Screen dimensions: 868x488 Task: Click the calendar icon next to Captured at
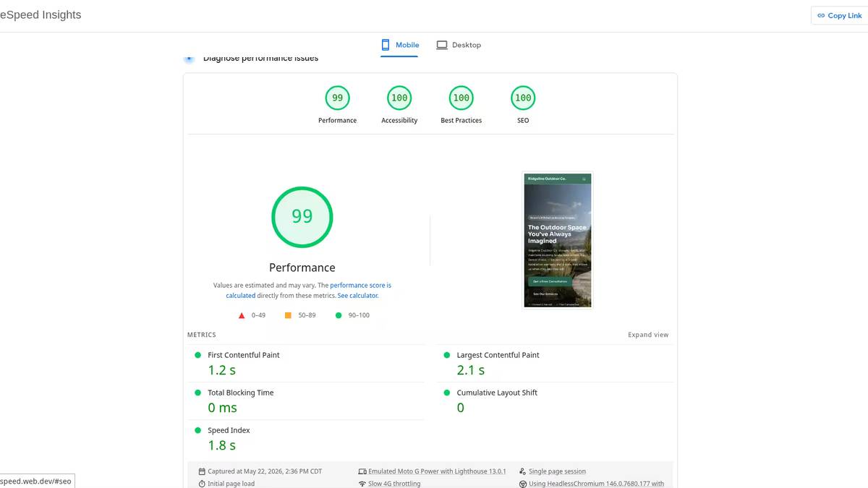click(202, 471)
